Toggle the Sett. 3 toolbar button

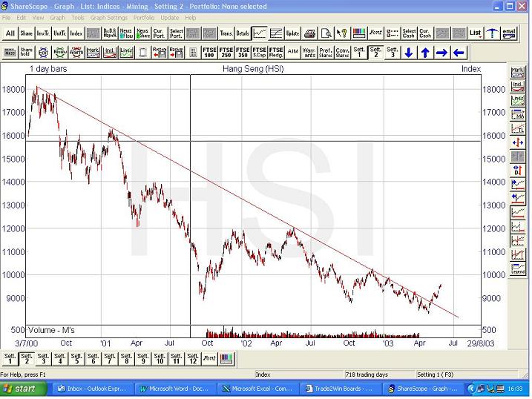click(x=393, y=53)
